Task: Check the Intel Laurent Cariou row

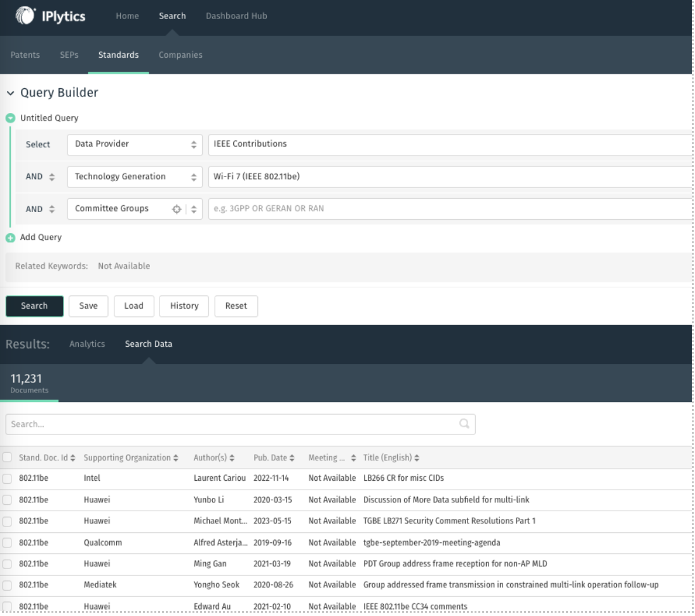Action: pyautogui.click(x=7, y=479)
